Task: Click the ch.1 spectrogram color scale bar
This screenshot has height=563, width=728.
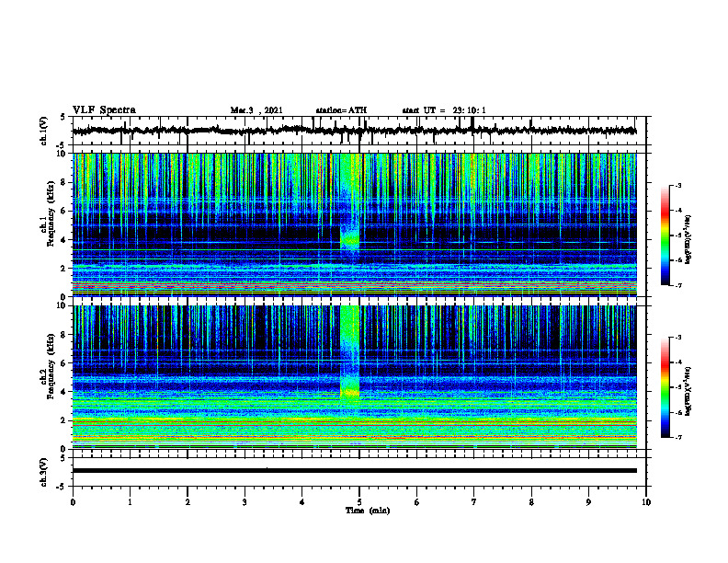Action: tap(665, 235)
